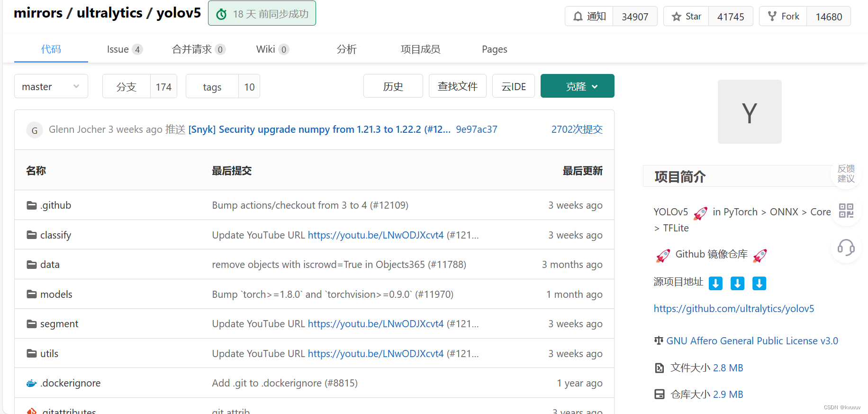Open the 云IDE button

(514, 86)
